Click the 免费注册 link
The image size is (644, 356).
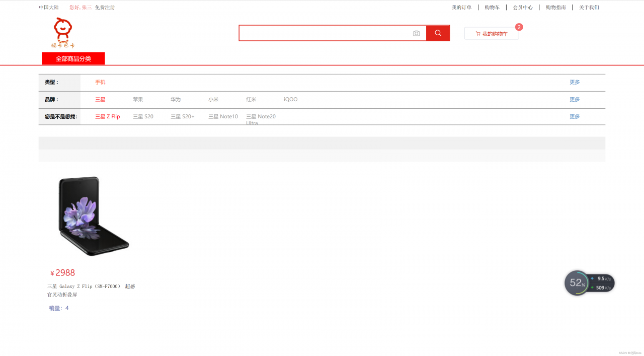105,8
